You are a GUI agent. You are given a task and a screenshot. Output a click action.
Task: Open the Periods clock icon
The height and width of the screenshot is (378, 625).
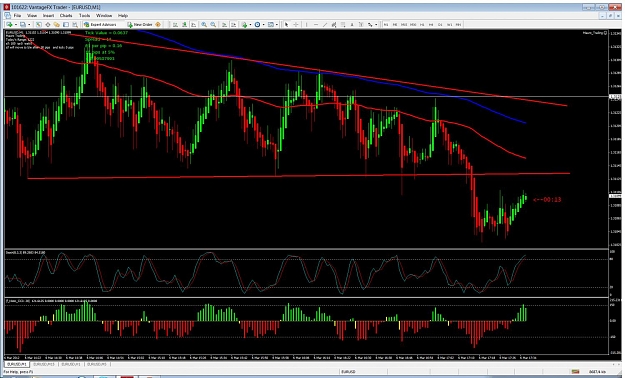coord(257,24)
